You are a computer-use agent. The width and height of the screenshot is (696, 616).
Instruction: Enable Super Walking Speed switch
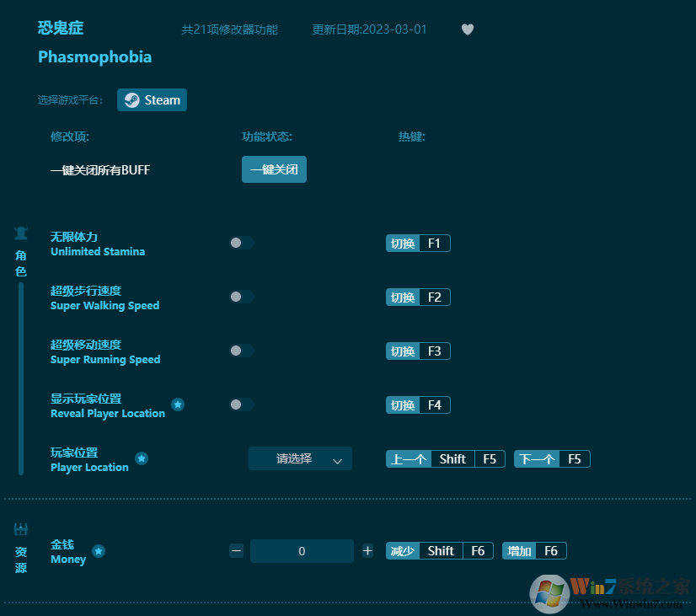[242, 297]
